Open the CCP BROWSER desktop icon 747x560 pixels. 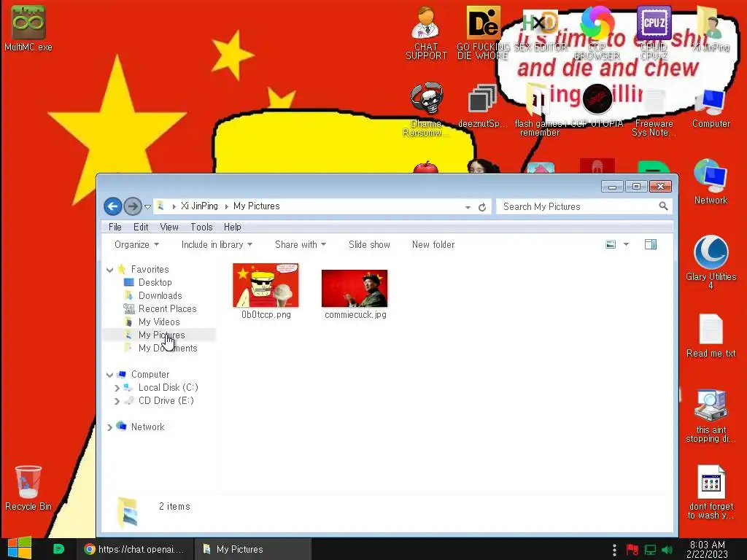coord(597,32)
